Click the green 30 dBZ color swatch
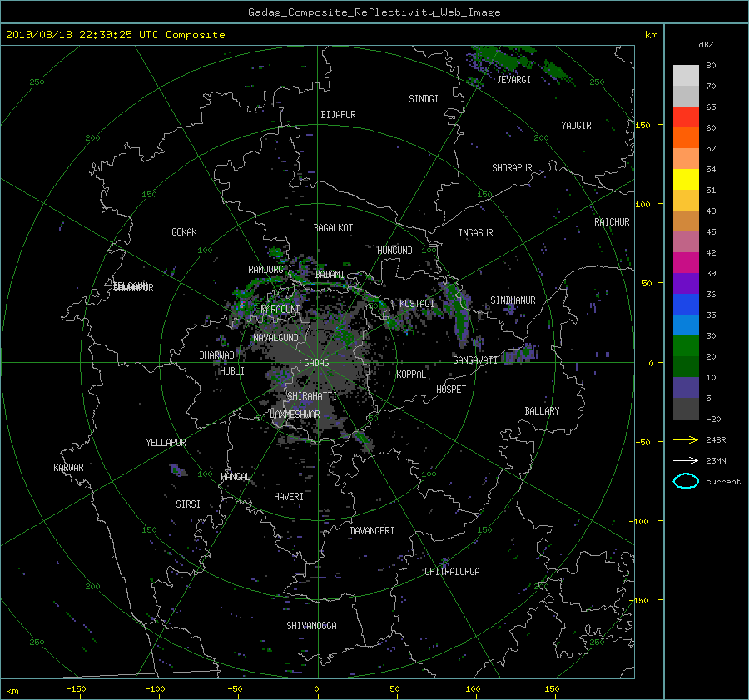Screen dimensions: 749x700 pos(686,346)
